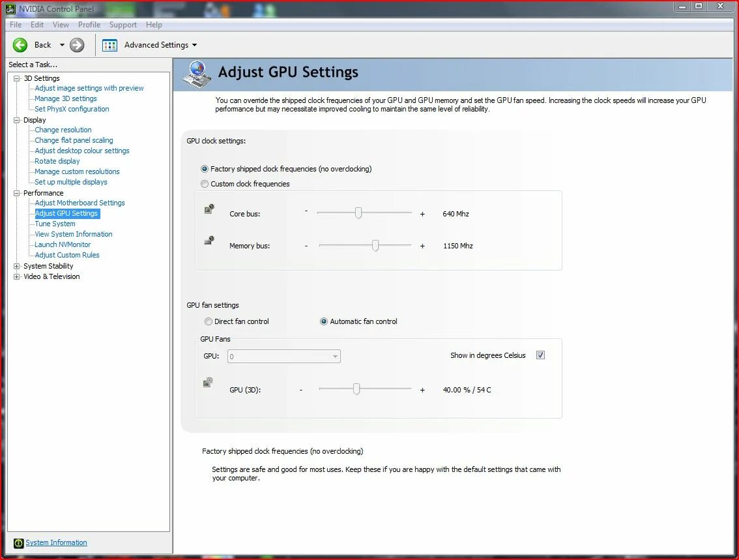Open the Back history dropdown arrow
739x560 pixels.
[62, 45]
